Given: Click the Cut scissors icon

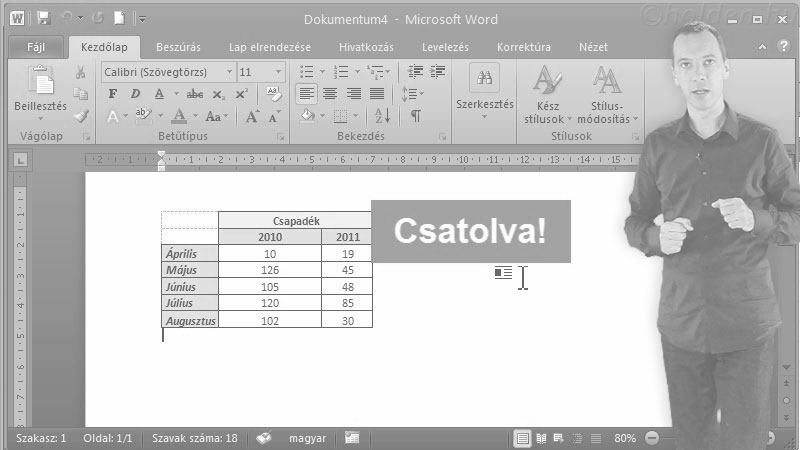Looking at the screenshot, I should pos(80,72).
